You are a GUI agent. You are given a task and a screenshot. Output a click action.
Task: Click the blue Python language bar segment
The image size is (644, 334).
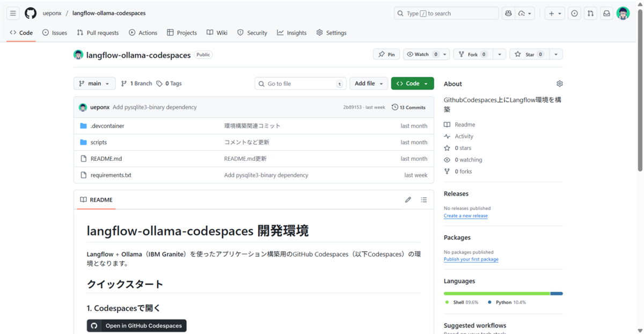point(557,293)
